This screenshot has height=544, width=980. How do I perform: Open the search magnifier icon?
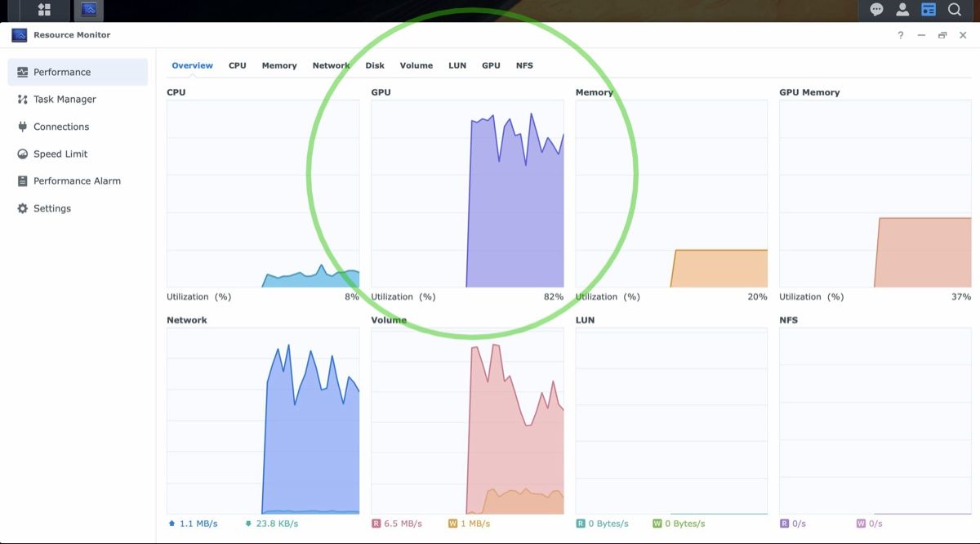click(954, 10)
